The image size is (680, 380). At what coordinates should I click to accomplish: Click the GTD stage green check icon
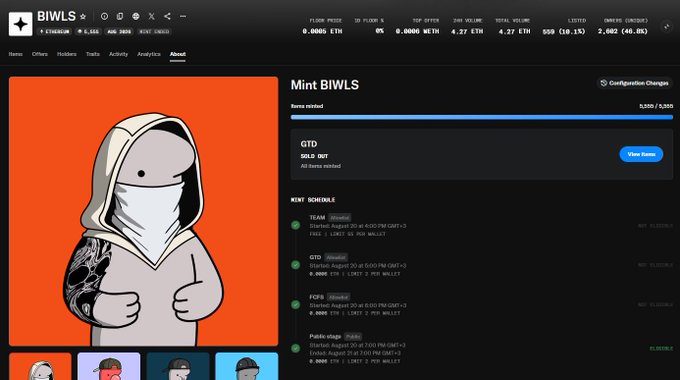pos(296,265)
